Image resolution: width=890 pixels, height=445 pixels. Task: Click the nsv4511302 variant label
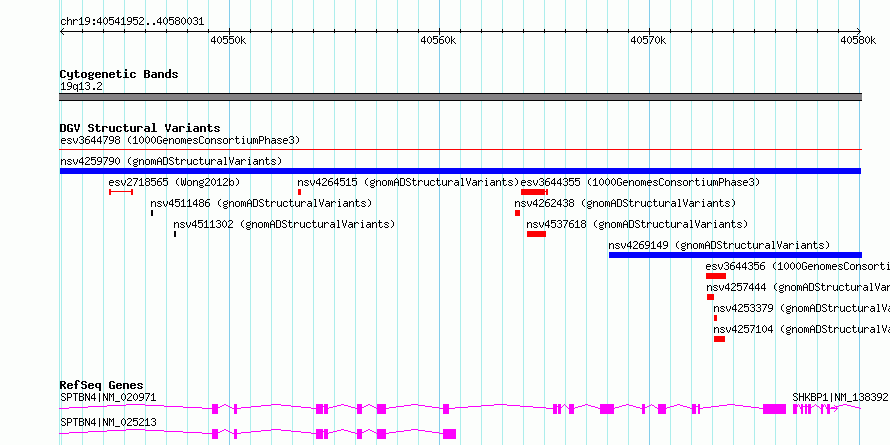284,224
